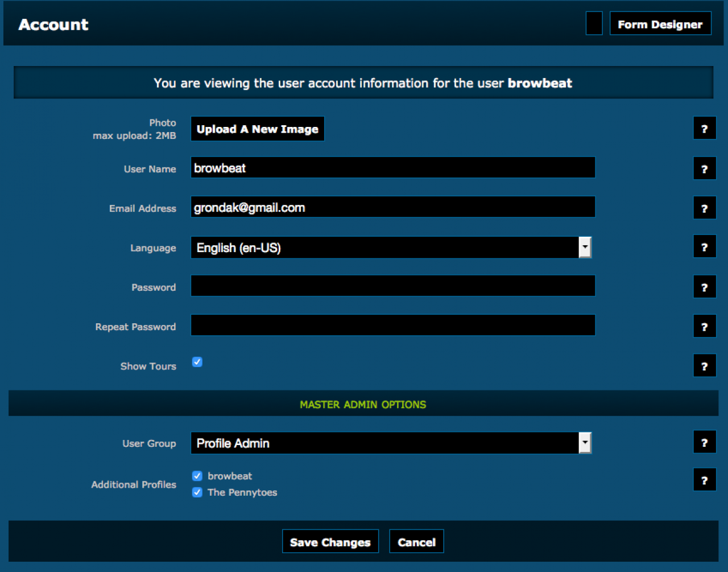Open help for Repeat Password
The height and width of the screenshot is (572, 728).
click(704, 327)
